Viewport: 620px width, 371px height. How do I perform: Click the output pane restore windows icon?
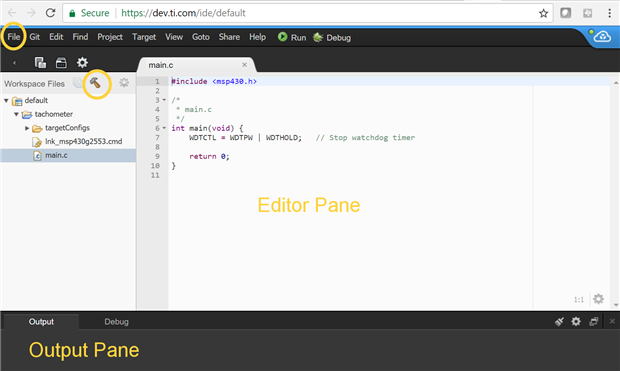tap(594, 322)
